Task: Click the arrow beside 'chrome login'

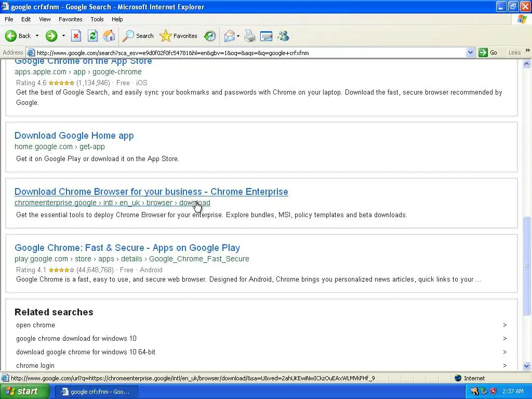Action: click(505, 366)
